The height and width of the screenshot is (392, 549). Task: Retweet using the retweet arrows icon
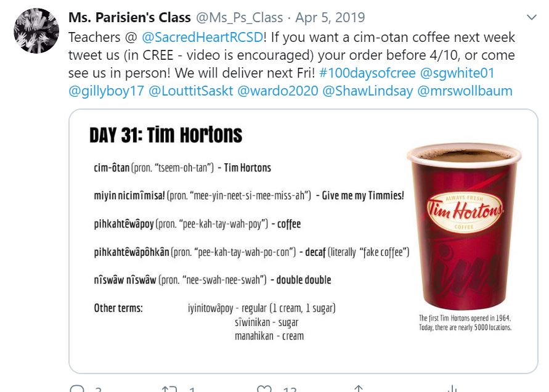pyautogui.click(x=169, y=388)
